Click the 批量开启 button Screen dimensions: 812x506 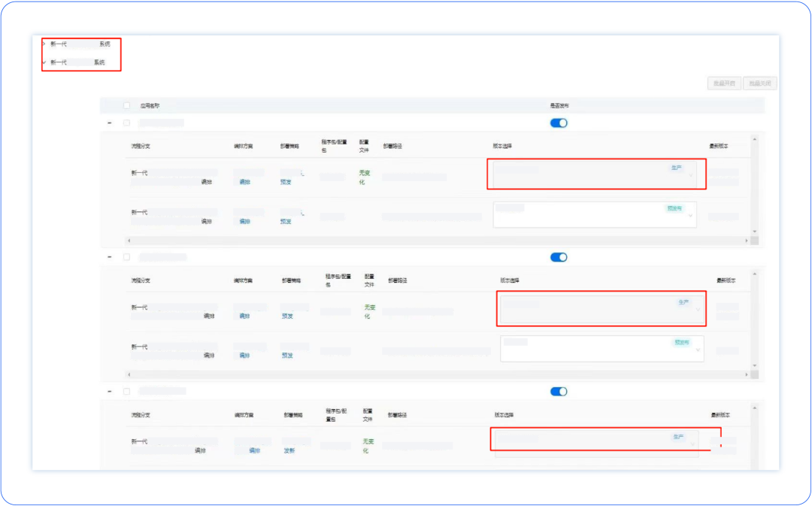click(x=724, y=83)
